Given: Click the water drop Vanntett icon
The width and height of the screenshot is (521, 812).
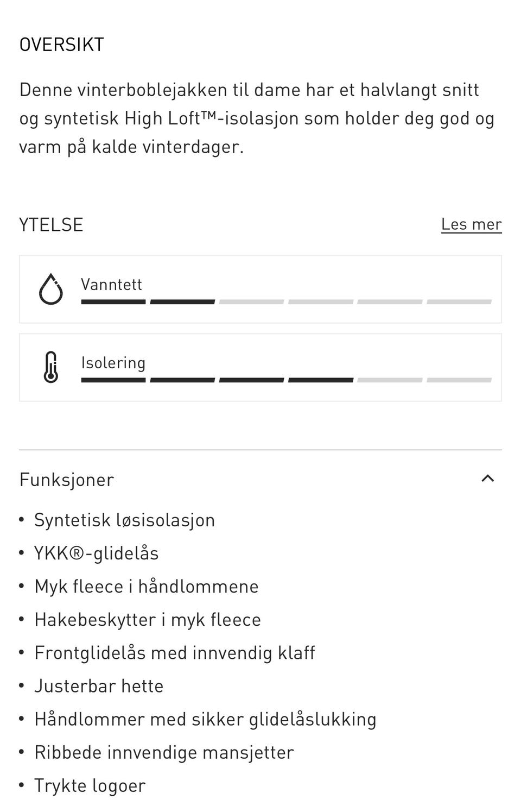Looking at the screenshot, I should click(51, 289).
